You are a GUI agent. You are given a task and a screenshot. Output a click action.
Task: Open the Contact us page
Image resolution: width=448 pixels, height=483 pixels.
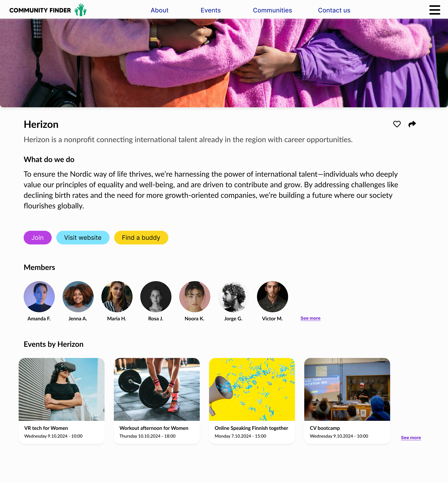click(334, 10)
